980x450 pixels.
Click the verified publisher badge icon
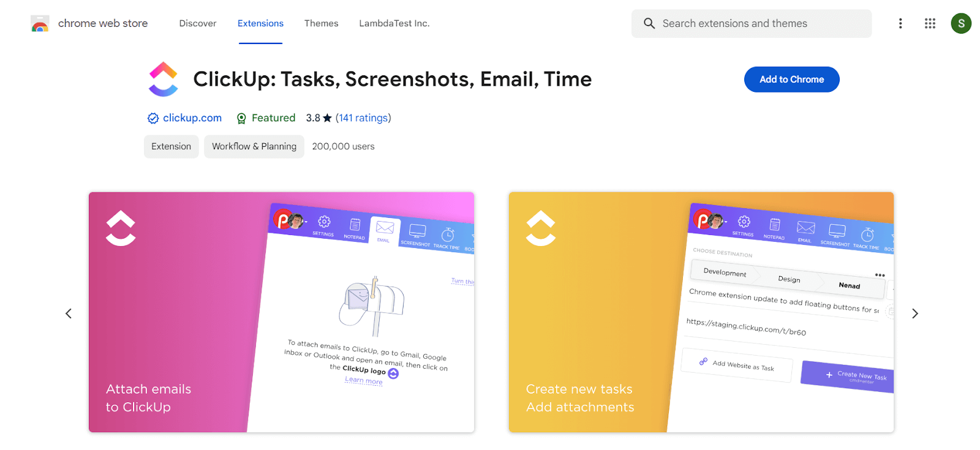[x=153, y=118]
